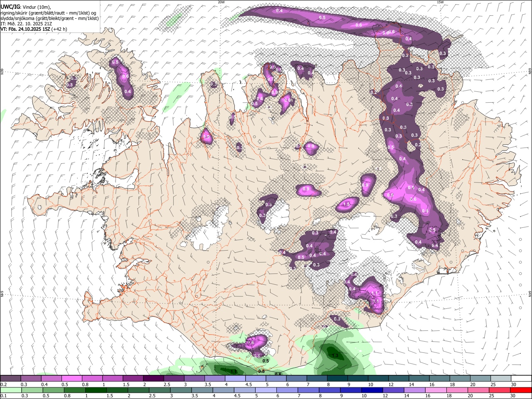Pick the rain scale swatch between 14 and 16
This screenshot has width=532, height=399.
pos(415,390)
